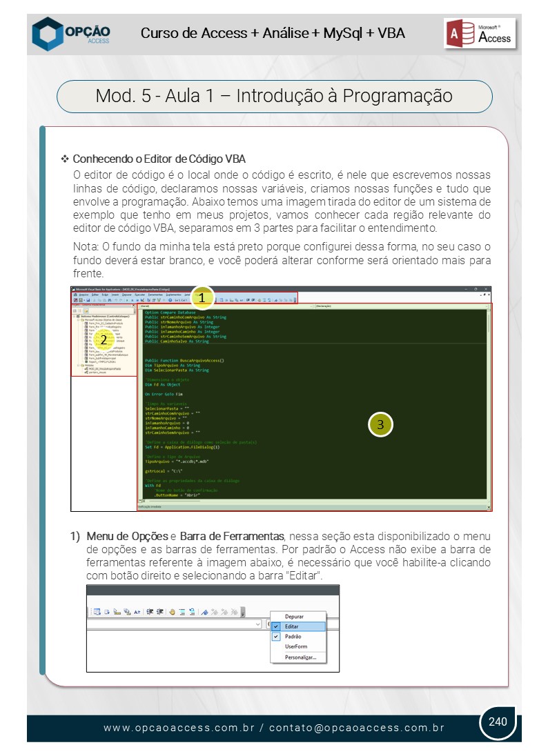Click Complete Word icon in lower toolbar image
The image size is (548, 756).
click(137, 612)
